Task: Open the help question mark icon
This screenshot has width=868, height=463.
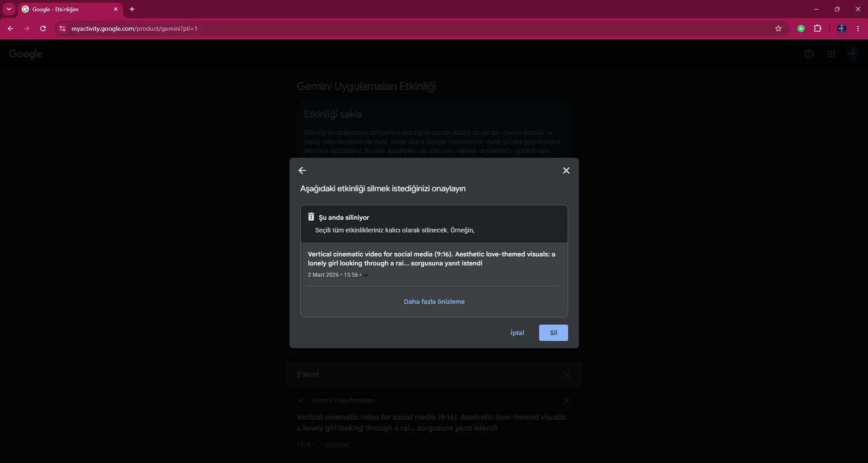Action: click(809, 54)
